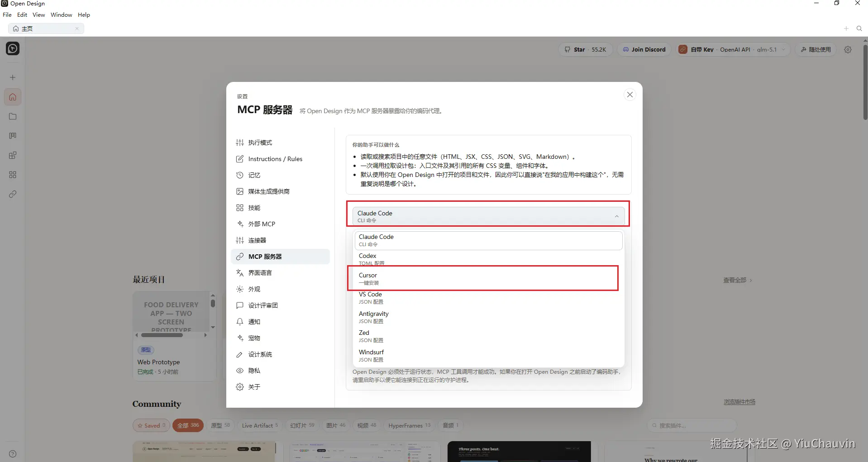Open the home icon in the left sidebar
Image resolution: width=868 pixels, height=462 pixels.
(x=13, y=97)
